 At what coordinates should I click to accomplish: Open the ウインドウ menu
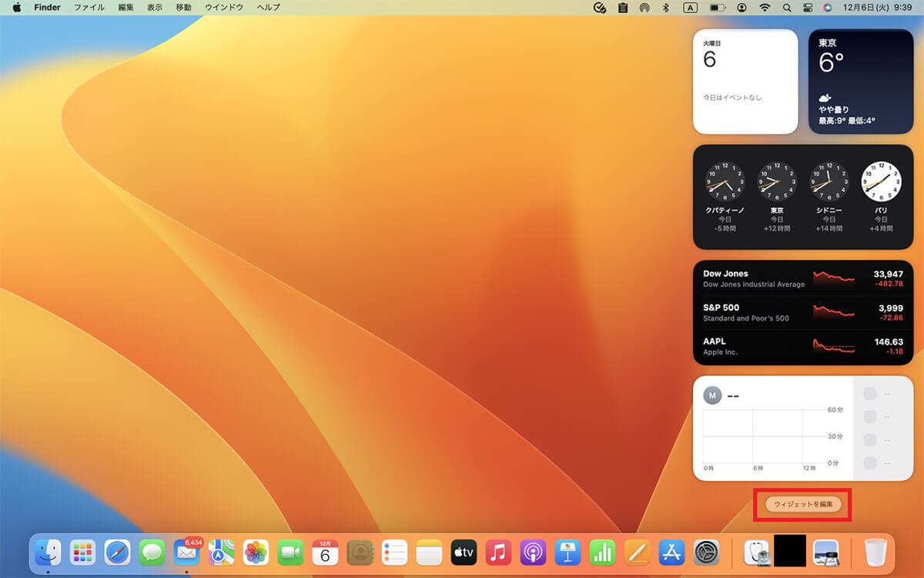coord(224,7)
